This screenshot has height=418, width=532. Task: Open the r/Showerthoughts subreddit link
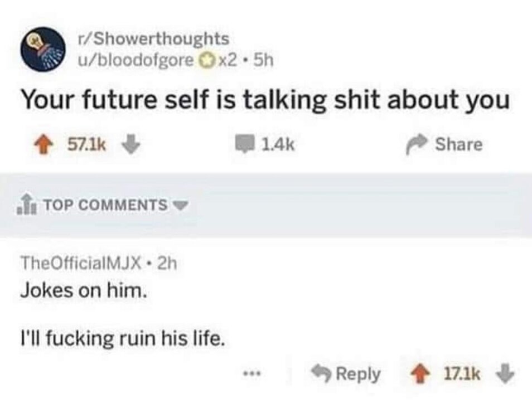point(153,40)
